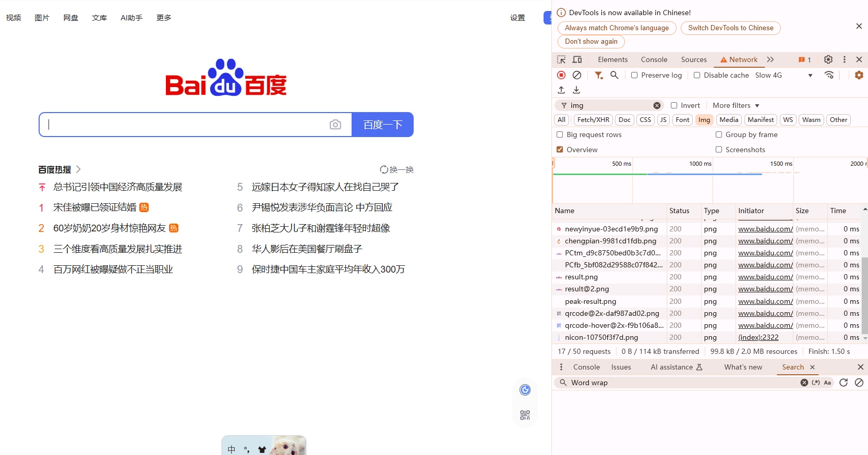This screenshot has height=455, width=868.
Task: Open the 更多 menu on Baidu
Action: pyautogui.click(x=164, y=18)
